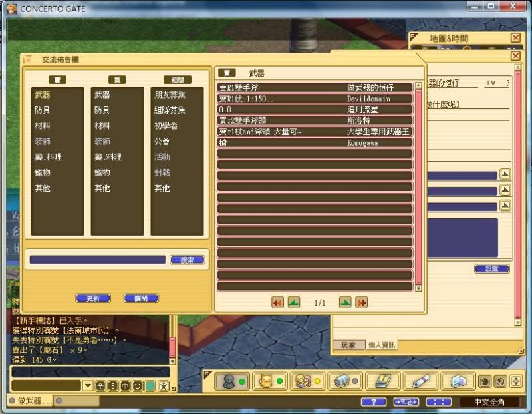The height and width of the screenshot is (414, 532).
Task: Expand the chat input dropdown arrow
Action: tap(88, 386)
